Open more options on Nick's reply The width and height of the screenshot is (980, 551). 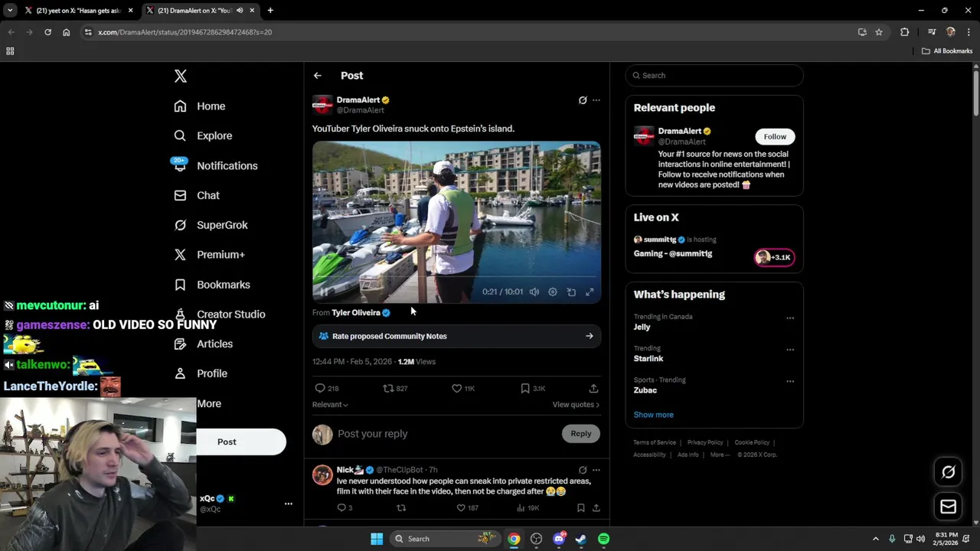tap(596, 470)
